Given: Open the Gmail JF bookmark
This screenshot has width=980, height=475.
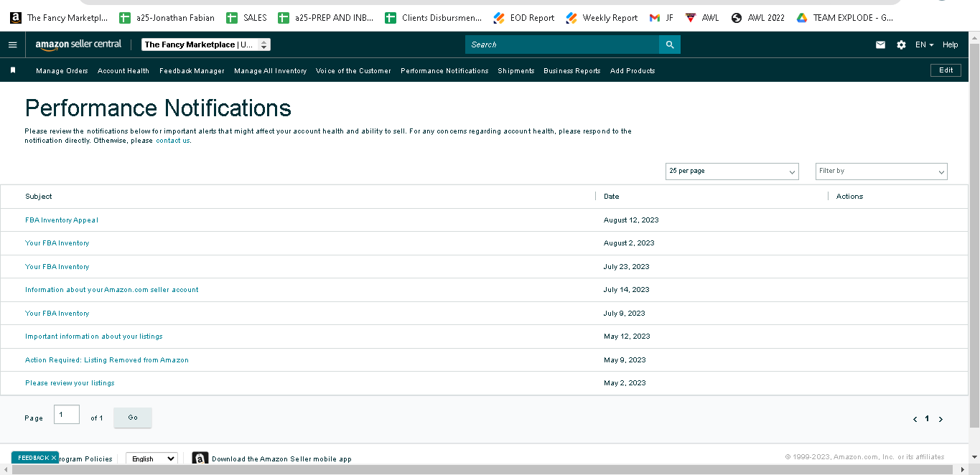Looking at the screenshot, I should point(661,18).
